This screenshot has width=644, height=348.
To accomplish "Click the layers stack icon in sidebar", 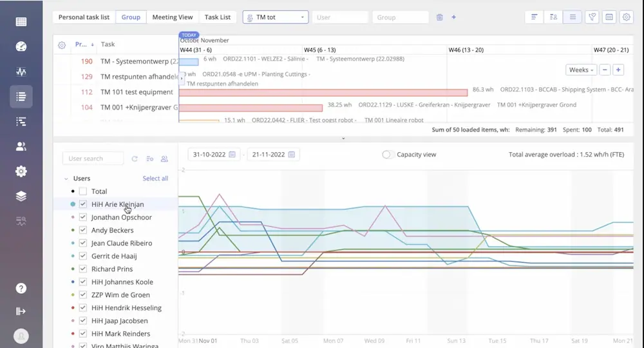I will tap(21, 197).
